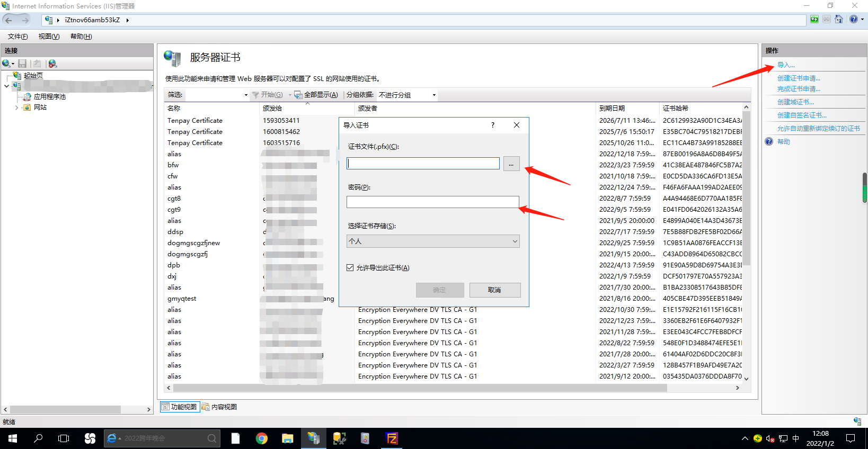Open the taskbar search icon
The image size is (868, 449).
tap(38, 438)
